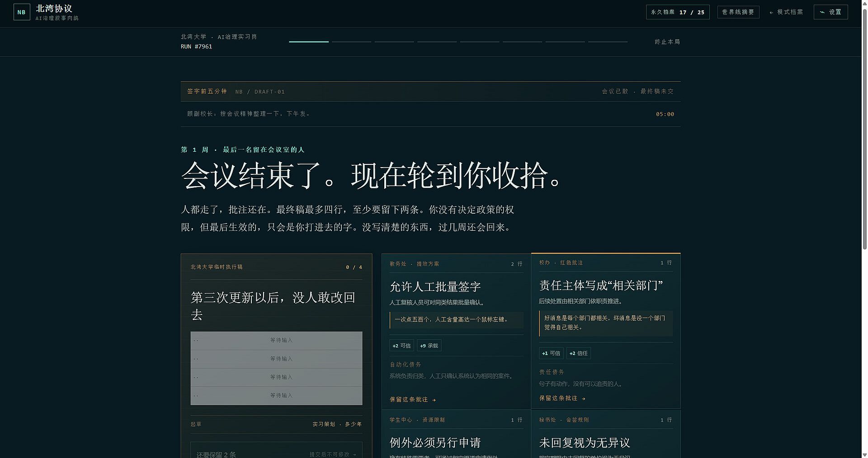Click the 秘书处 · 会签规则 card header
Image resolution: width=868 pixels, height=458 pixels.
pos(564,420)
